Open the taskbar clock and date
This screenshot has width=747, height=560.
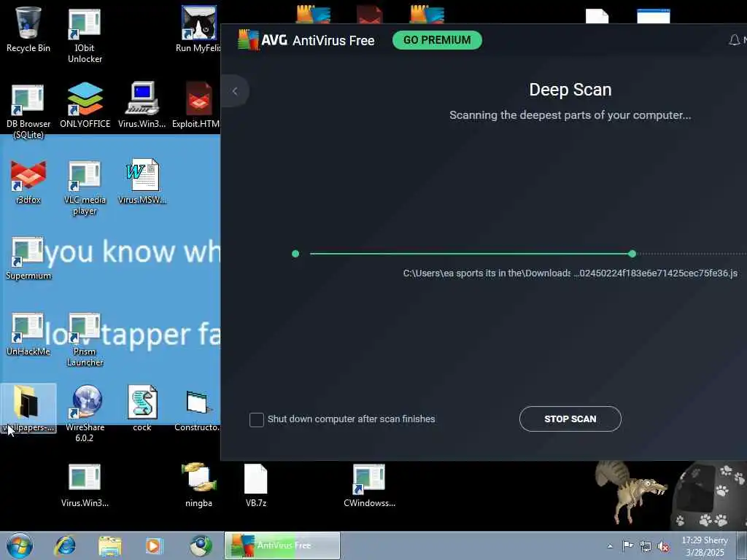point(705,546)
